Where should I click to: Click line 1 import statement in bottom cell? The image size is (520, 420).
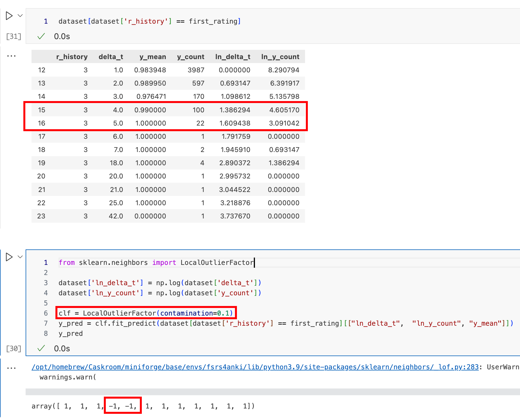[x=156, y=262]
